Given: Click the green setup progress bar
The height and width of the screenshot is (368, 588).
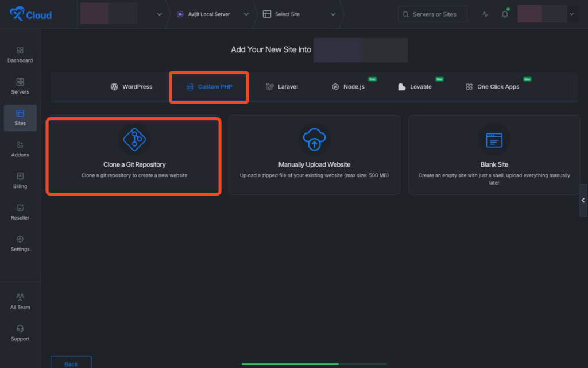Looking at the screenshot, I should click(x=314, y=364).
